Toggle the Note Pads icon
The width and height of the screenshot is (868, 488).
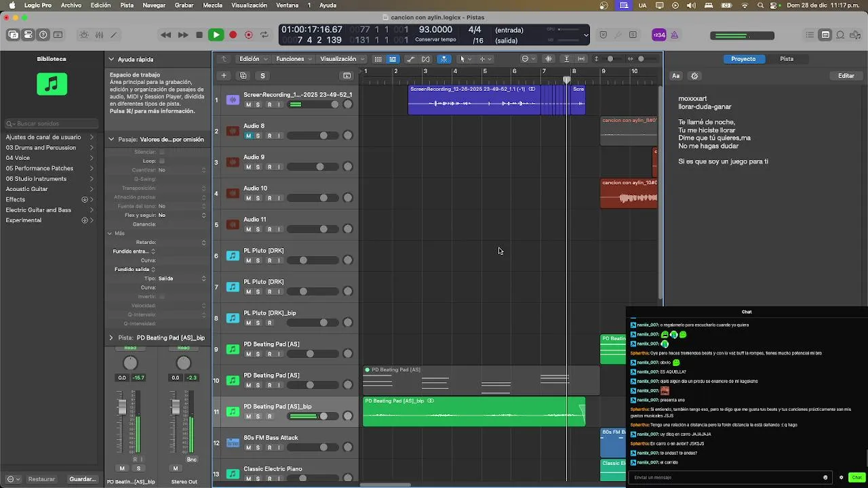[825, 35]
